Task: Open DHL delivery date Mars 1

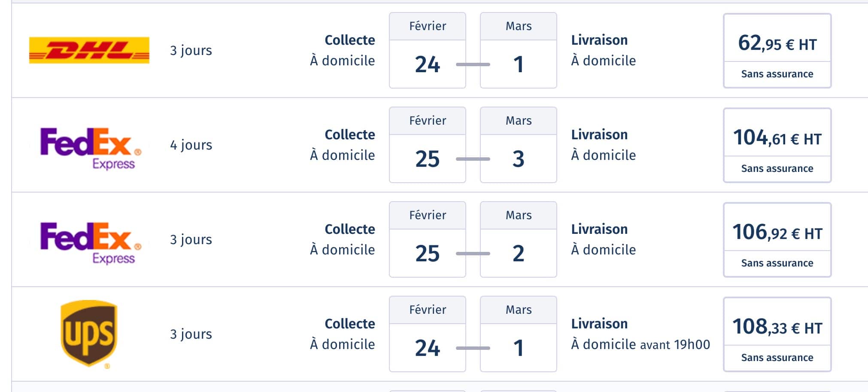Action: click(x=519, y=50)
